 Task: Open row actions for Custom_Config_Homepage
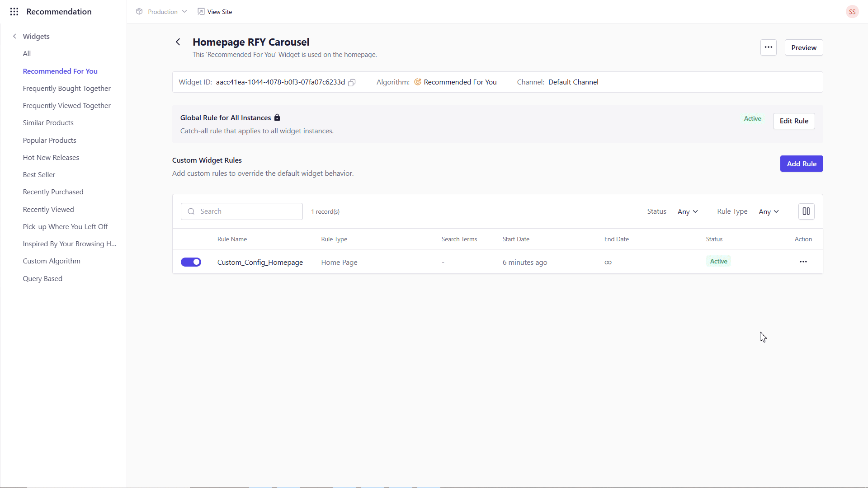(803, 262)
